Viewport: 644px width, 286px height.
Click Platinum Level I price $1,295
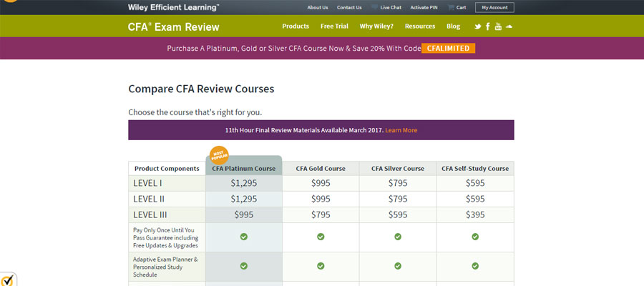point(243,183)
